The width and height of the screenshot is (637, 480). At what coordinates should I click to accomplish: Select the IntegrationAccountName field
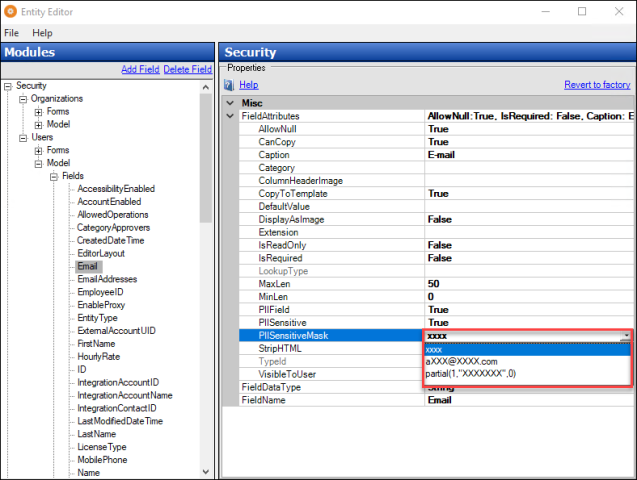(x=125, y=396)
